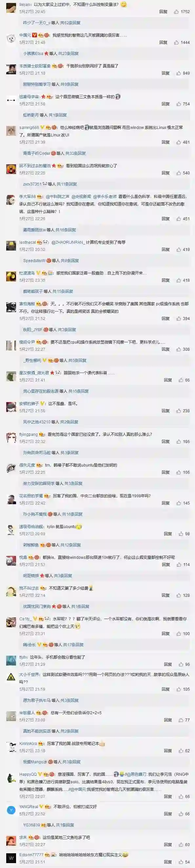Reply to 安顿的狮子's comment
Image resolution: width=195 pixels, height=868 pixels.
pos(166,411)
